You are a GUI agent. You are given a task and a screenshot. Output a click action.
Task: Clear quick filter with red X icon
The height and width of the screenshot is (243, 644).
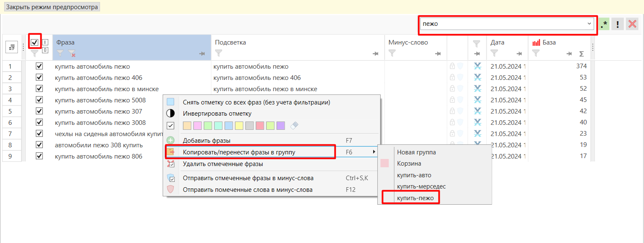[633, 24]
